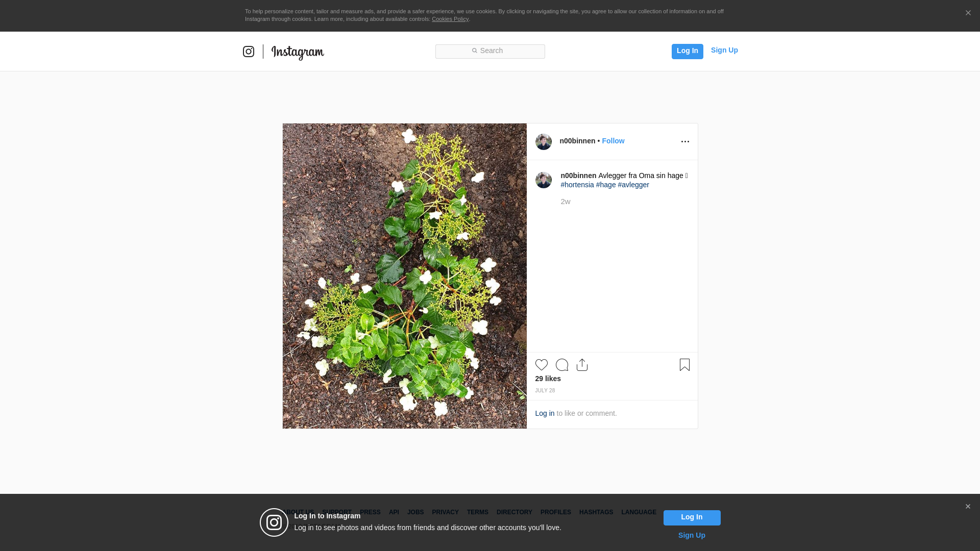This screenshot has width=980, height=551.
Task: Click the n00binnen header profile avatar
Action: 543,142
